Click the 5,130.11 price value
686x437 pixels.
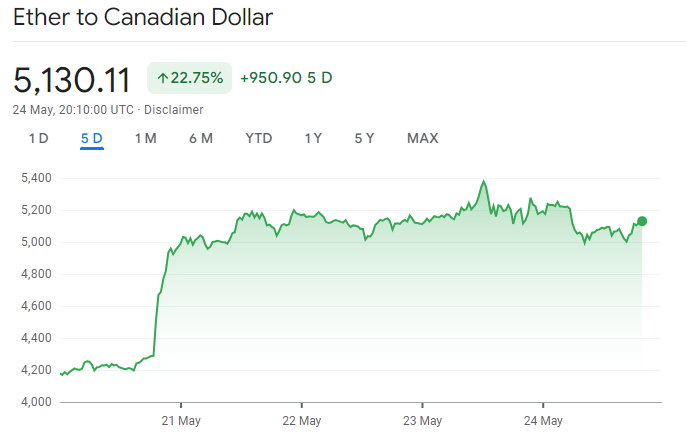click(72, 78)
